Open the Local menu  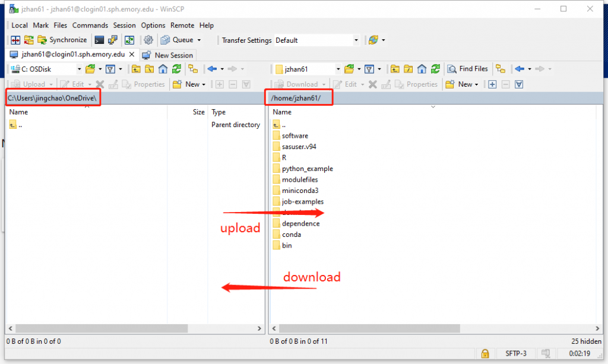click(20, 25)
